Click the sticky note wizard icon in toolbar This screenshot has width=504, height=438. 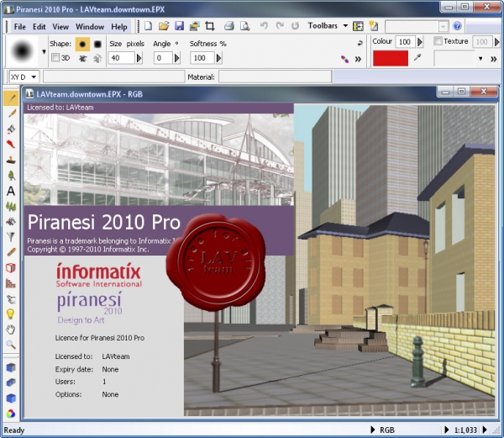pyautogui.click(x=373, y=26)
